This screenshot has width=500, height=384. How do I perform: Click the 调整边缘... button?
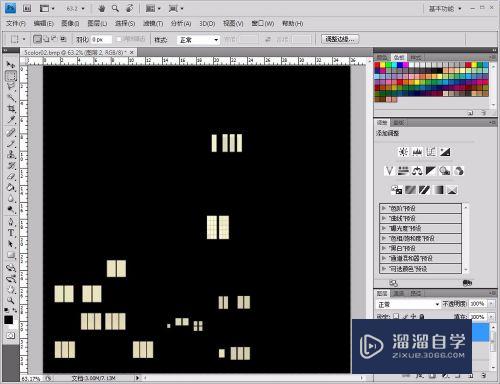pos(340,39)
